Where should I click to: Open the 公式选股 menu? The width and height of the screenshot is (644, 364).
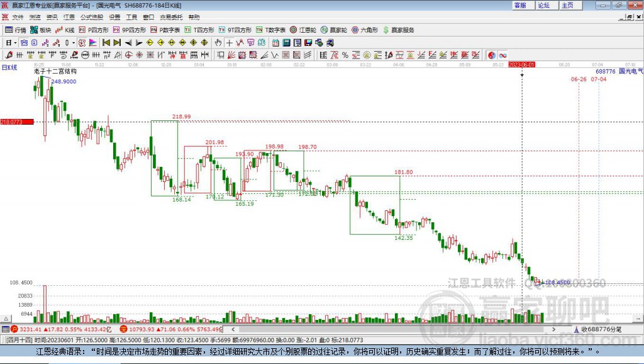[92, 17]
